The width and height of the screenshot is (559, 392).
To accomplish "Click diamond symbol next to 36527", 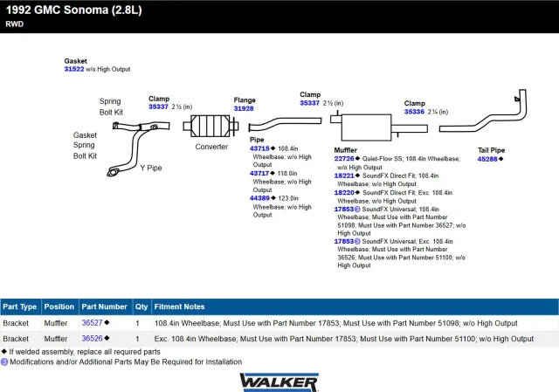I will coord(107,322).
